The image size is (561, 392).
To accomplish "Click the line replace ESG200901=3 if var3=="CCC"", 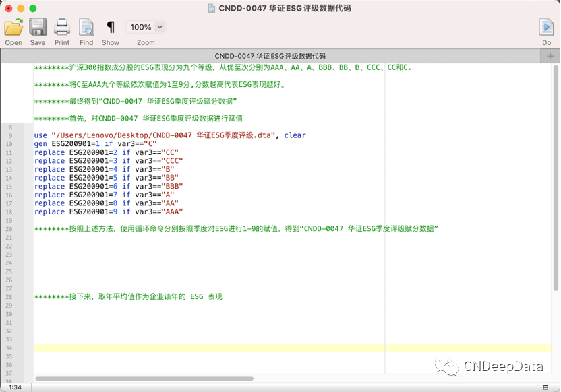I will click(x=109, y=161).
